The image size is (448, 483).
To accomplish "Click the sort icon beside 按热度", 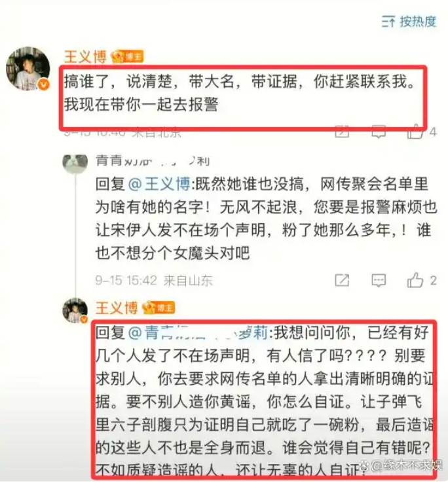I will point(388,21).
